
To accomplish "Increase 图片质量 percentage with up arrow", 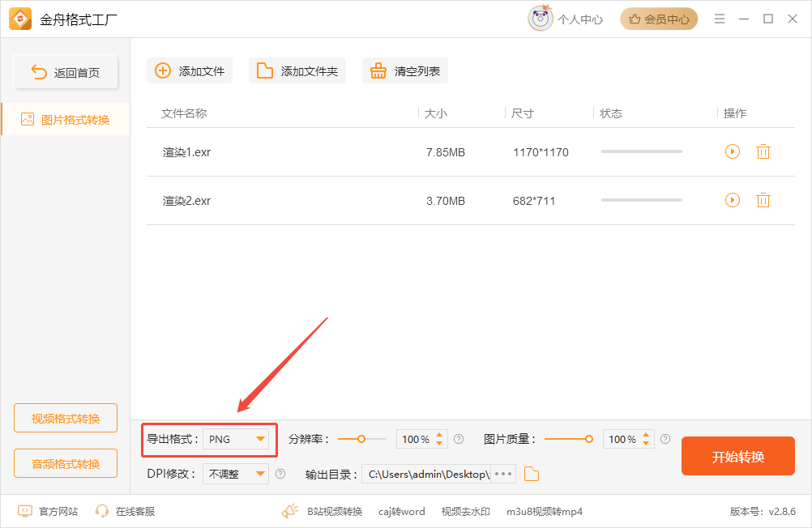I will point(646,435).
